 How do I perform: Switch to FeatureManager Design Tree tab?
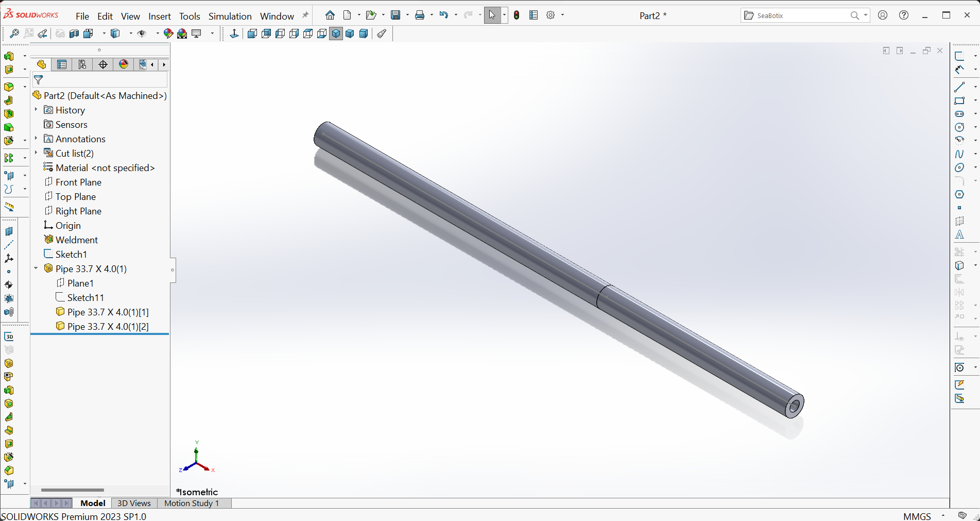41,64
